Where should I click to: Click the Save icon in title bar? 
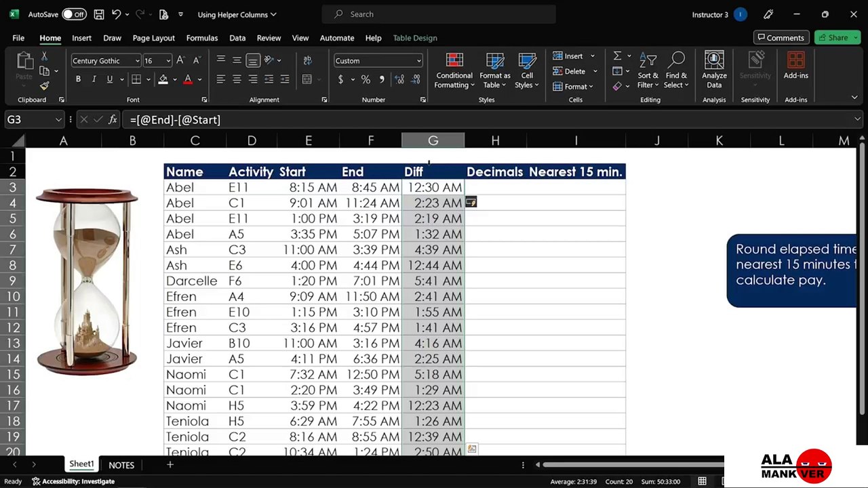(99, 14)
